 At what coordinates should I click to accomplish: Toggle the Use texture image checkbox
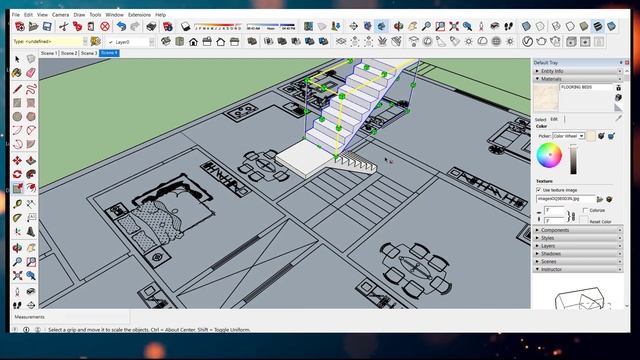tap(538, 190)
